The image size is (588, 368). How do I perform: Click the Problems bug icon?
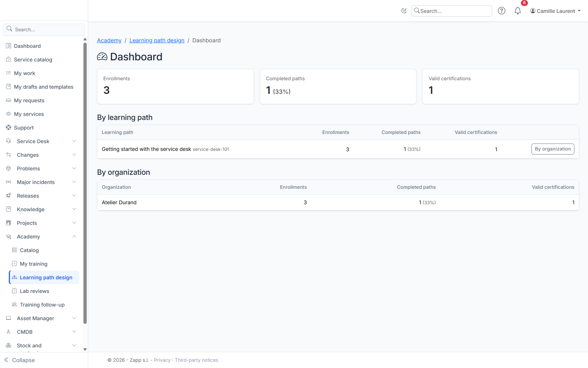coord(8,168)
